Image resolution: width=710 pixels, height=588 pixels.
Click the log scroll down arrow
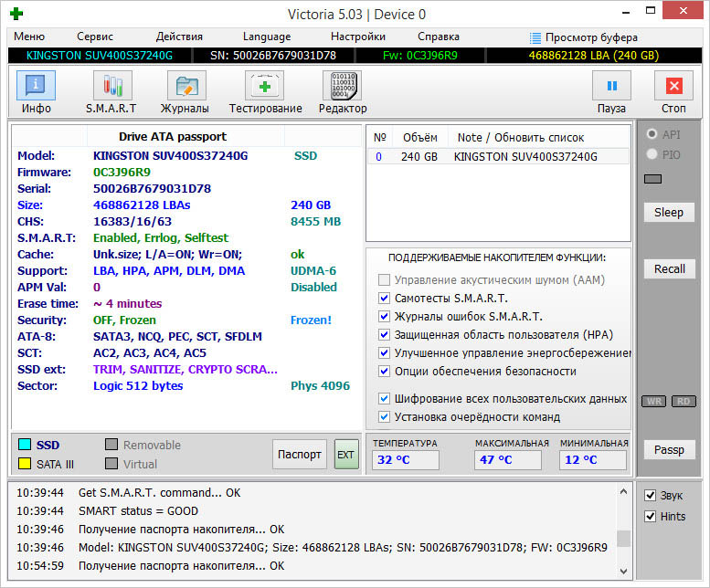623,572
